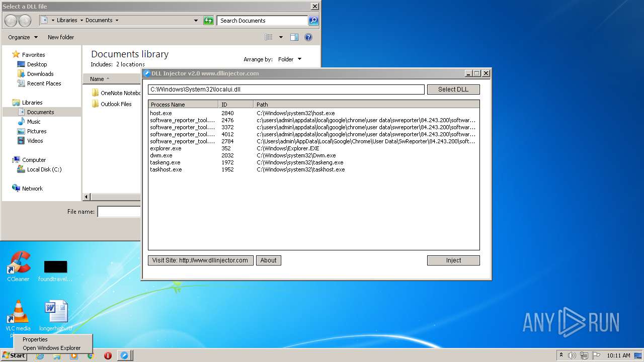Open the About dialog button
The width and height of the screenshot is (644, 362).
269,260
